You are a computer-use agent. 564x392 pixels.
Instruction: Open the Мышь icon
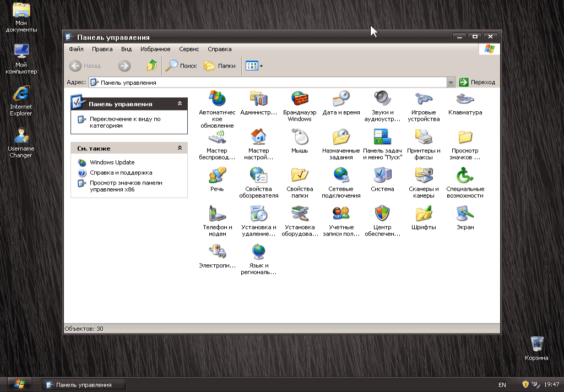coord(300,137)
